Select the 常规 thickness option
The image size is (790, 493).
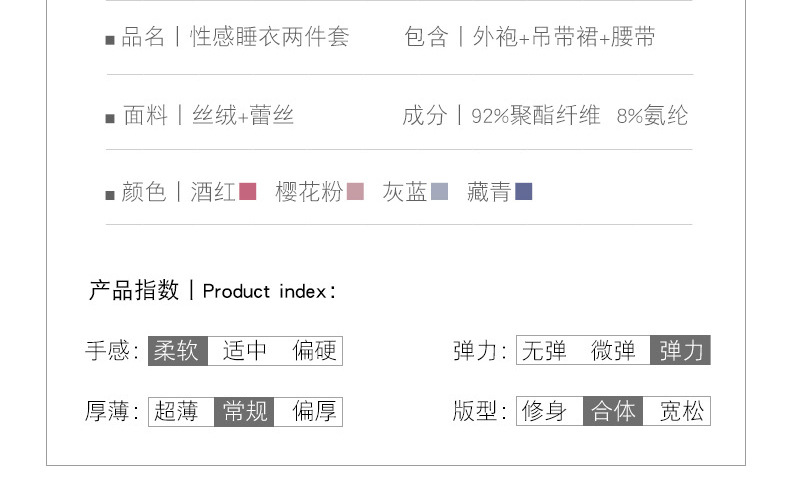(245, 411)
